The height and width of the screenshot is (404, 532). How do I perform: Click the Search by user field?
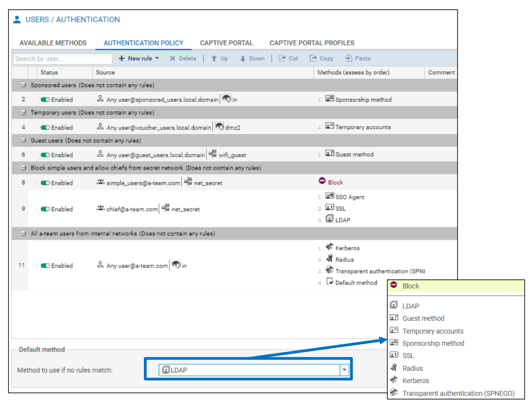[62, 58]
